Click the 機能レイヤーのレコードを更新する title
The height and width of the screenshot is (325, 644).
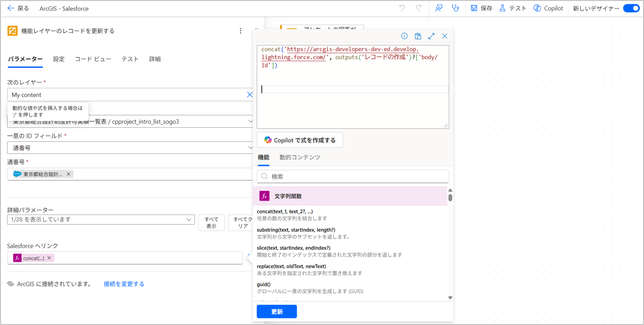68,31
